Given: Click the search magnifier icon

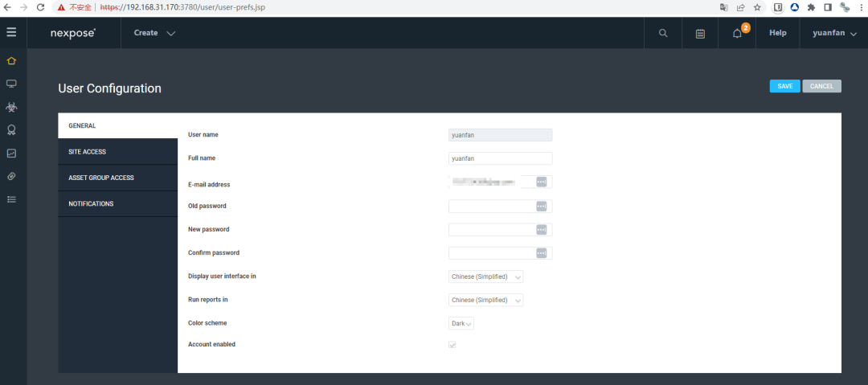Looking at the screenshot, I should (663, 33).
